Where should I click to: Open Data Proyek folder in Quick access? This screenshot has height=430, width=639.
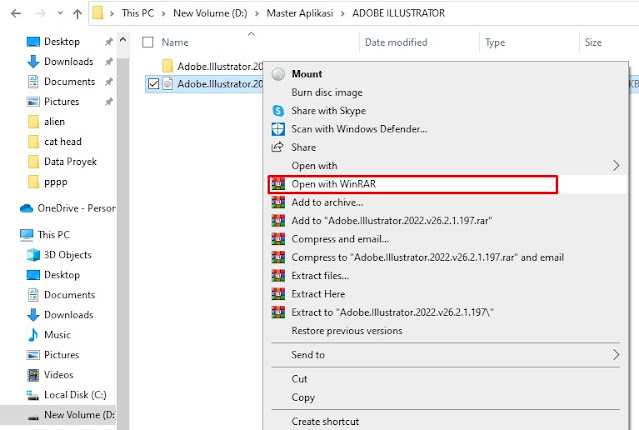point(70,162)
